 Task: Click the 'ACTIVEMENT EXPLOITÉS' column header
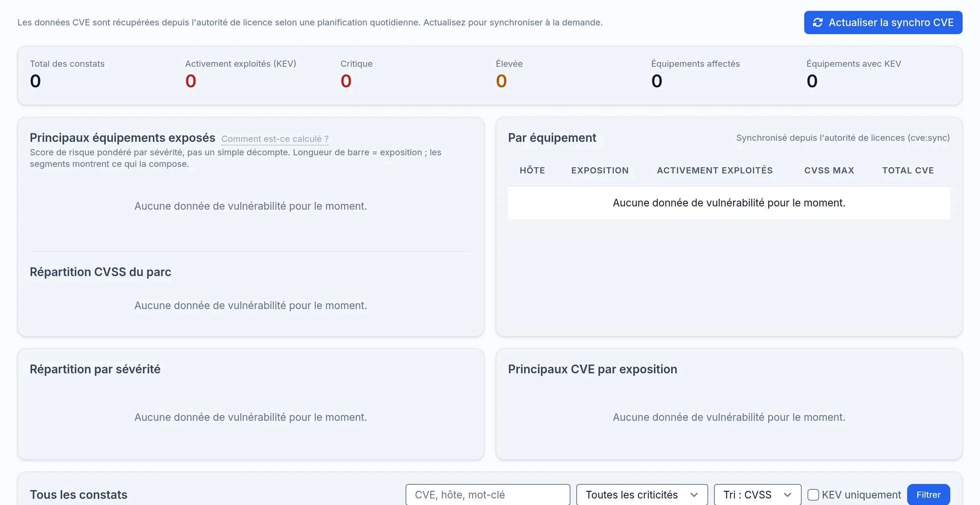714,170
